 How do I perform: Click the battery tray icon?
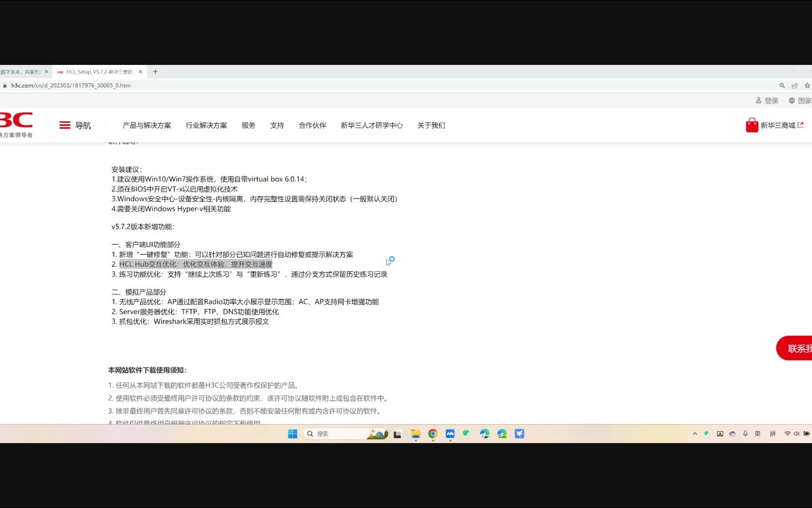[x=807, y=434]
